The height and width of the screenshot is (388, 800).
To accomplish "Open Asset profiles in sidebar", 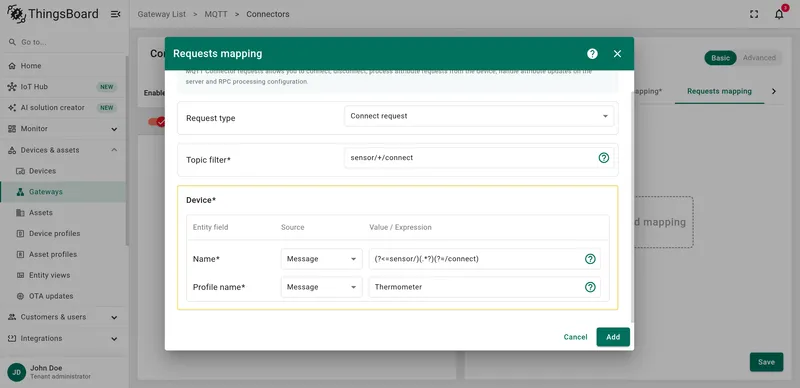I will coord(64,254).
